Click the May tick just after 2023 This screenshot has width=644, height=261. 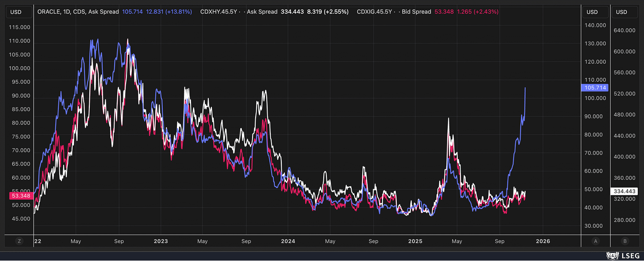pos(203,242)
